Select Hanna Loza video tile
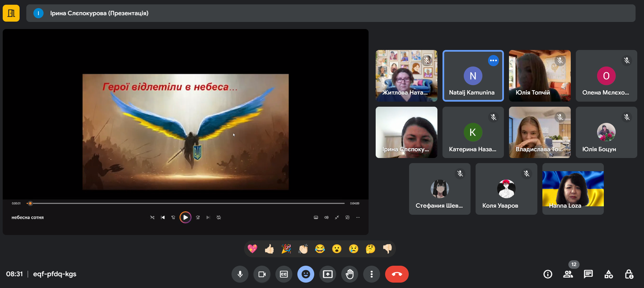 (573, 189)
